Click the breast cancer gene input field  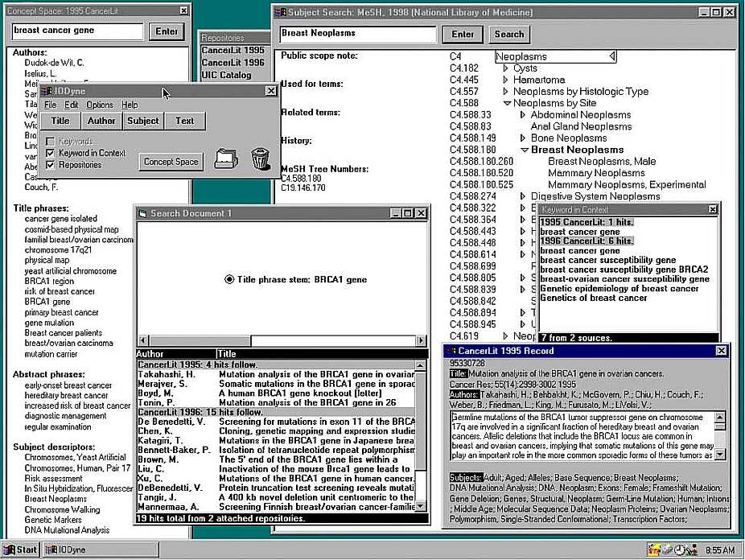[x=77, y=31]
